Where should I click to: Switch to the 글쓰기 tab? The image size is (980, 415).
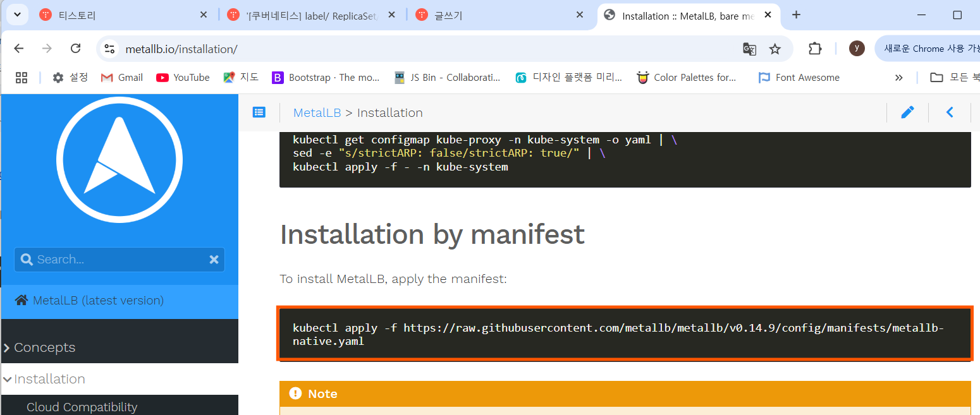pyautogui.click(x=500, y=16)
